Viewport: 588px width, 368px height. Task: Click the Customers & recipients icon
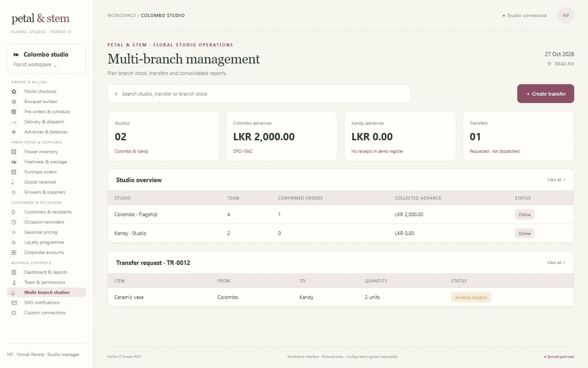tap(14, 212)
